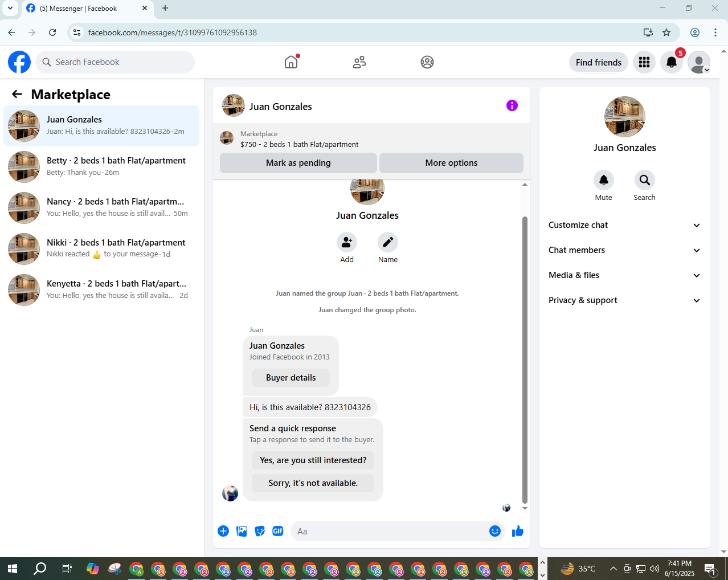Open Nikki's 2 beds 1 bath conversation
The image size is (728, 580).
click(x=102, y=248)
